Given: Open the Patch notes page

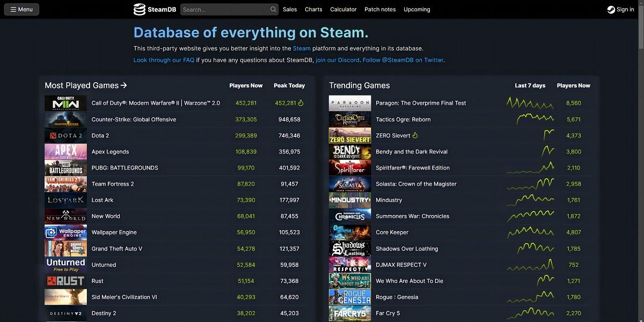Looking at the screenshot, I should [x=380, y=9].
